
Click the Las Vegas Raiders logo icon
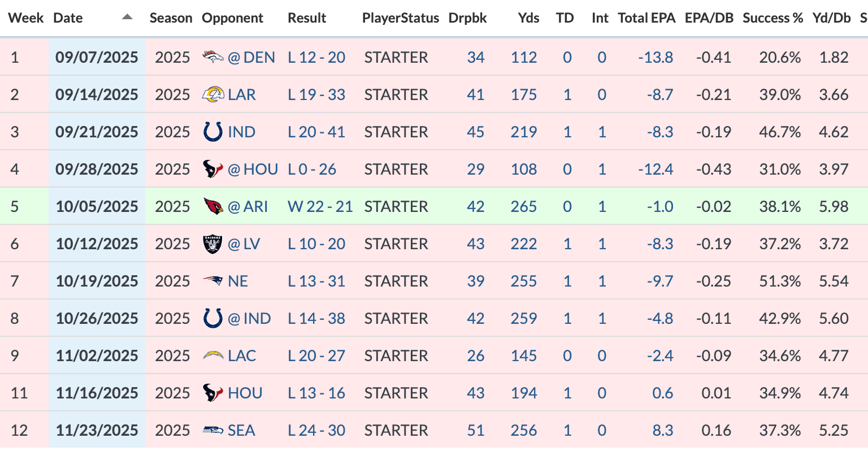click(x=213, y=244)
